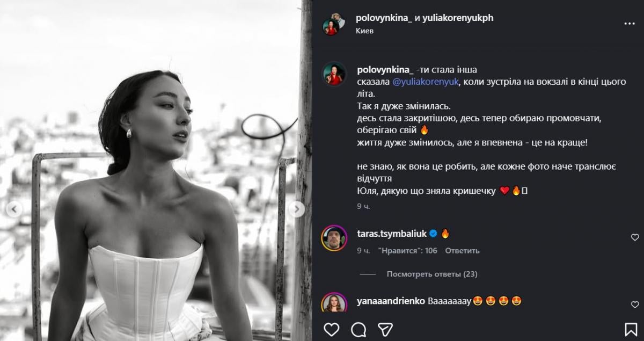Go to the previous carousel photo
Screen dimensions: 644x341
pyautogui.click(x=14, y=209)
